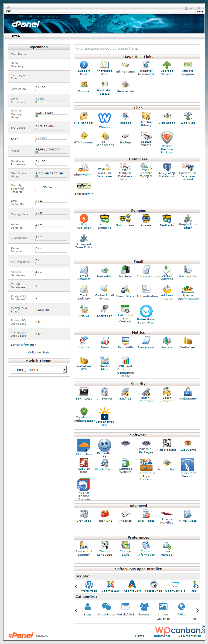The width and height of the screenshot is (208, 644).
Task: Open the Switch Theme dropdown arrow
Action: 64,370
